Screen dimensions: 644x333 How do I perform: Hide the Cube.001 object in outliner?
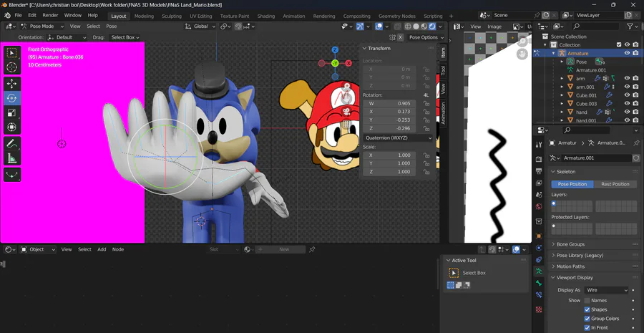[627, 95]
